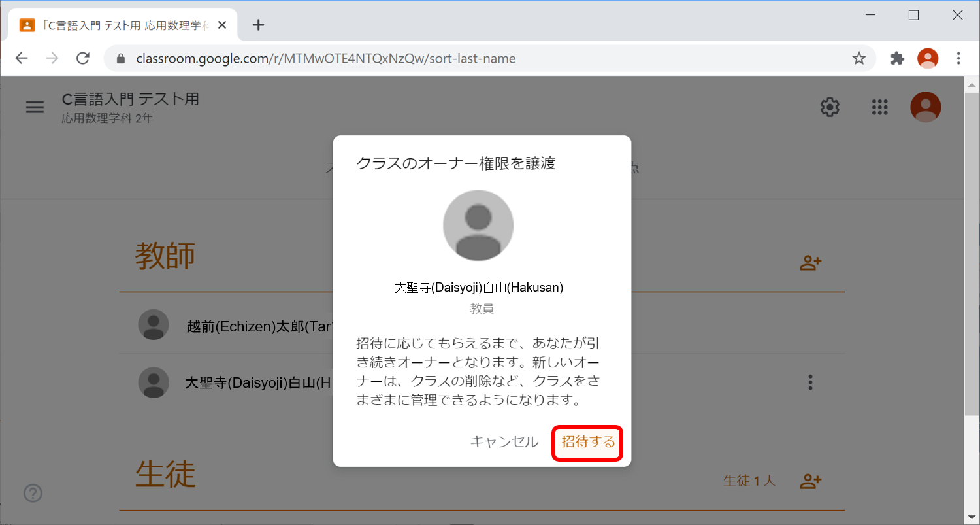
Task: Click the address bar URL
Action: tap(325, 58)
